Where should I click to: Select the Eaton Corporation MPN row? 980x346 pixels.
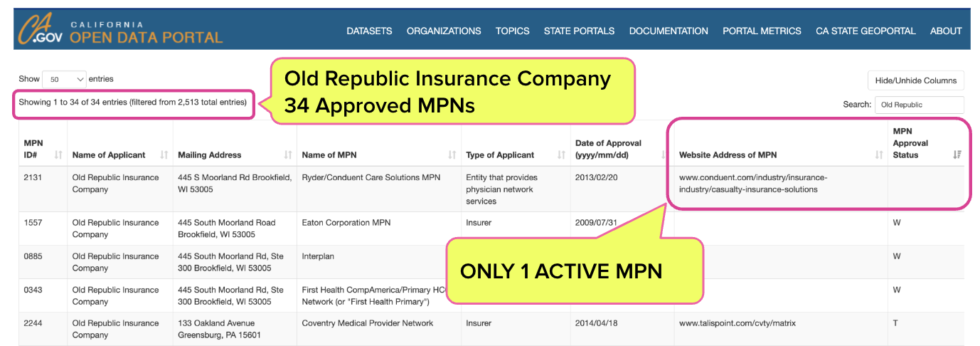[x=491, y=229]
